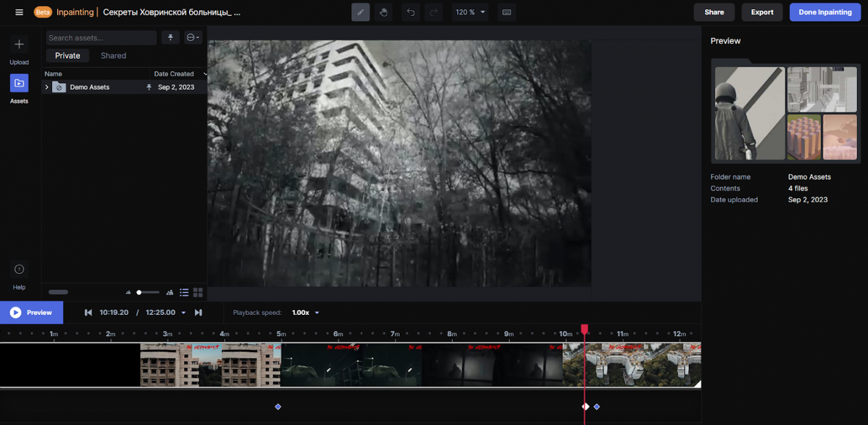Viewport: 868px width, 425px height.
Task: Click the blue keyframe diamond right of playhead
Action: point(597,407)
